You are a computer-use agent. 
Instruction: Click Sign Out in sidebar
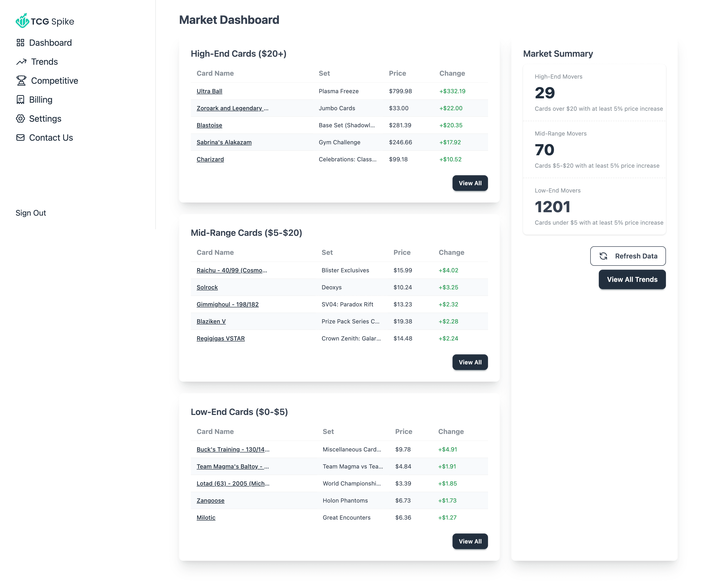(x=31, y=213)
